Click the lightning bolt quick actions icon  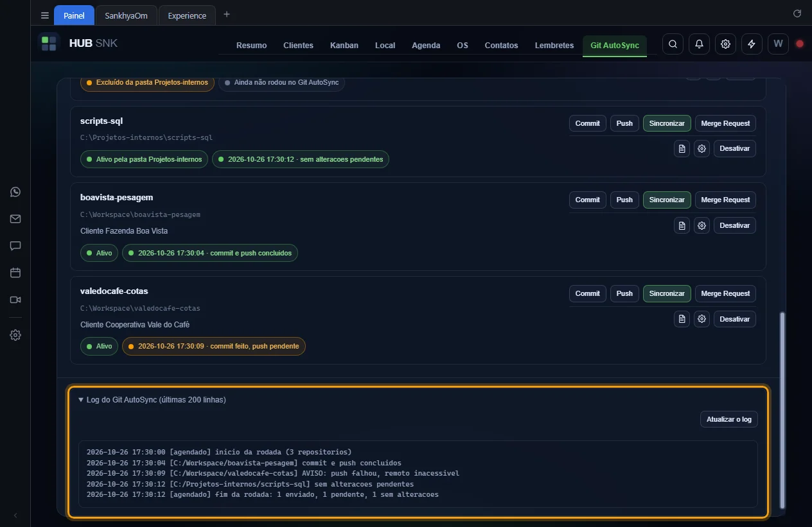752,44
